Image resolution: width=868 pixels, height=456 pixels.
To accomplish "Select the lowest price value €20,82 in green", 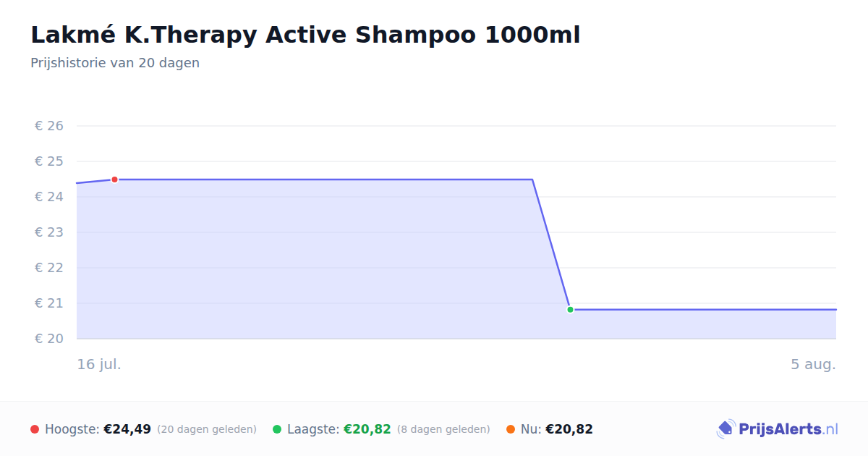I will click(367, 429).
